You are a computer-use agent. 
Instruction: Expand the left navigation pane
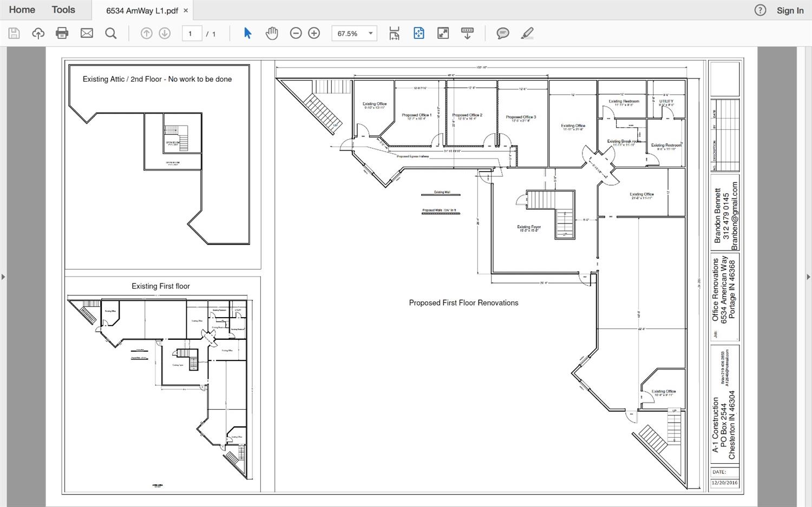click(x=3, y=277)
